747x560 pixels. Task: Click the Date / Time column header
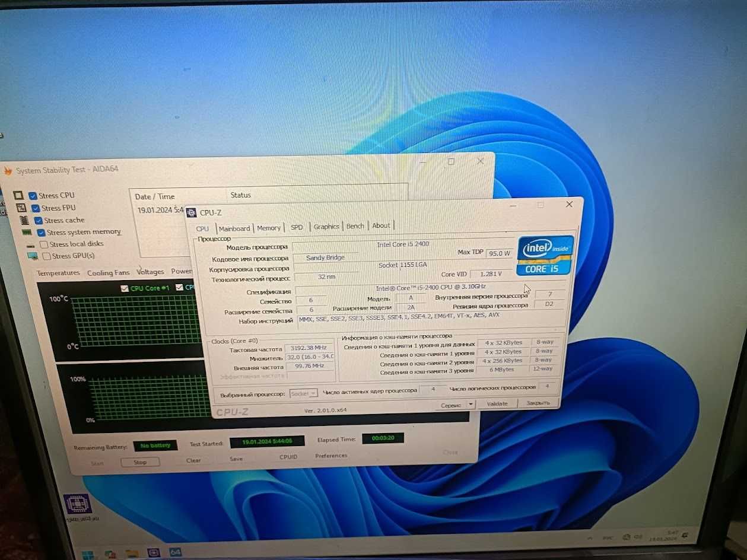[x=154, y=196]
